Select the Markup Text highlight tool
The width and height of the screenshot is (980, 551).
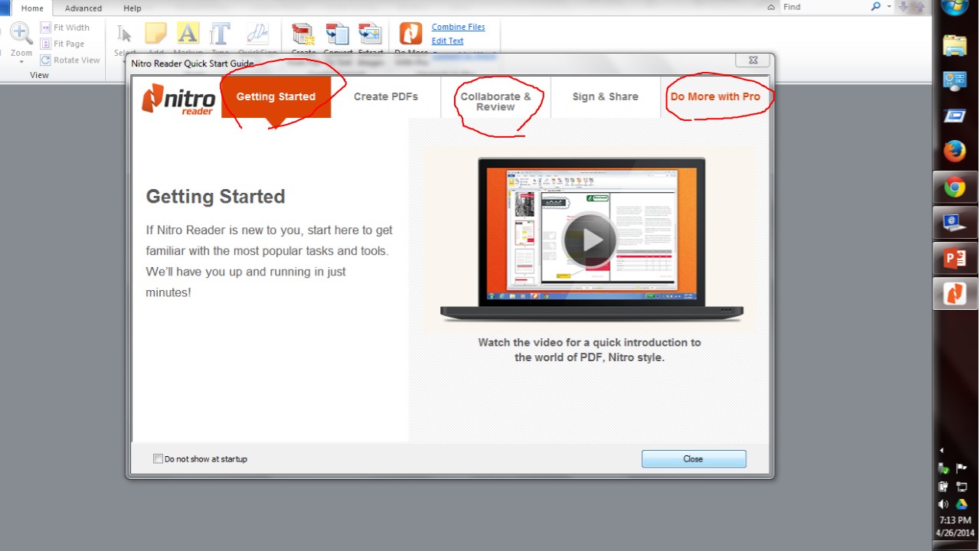(x=188, y=34)
